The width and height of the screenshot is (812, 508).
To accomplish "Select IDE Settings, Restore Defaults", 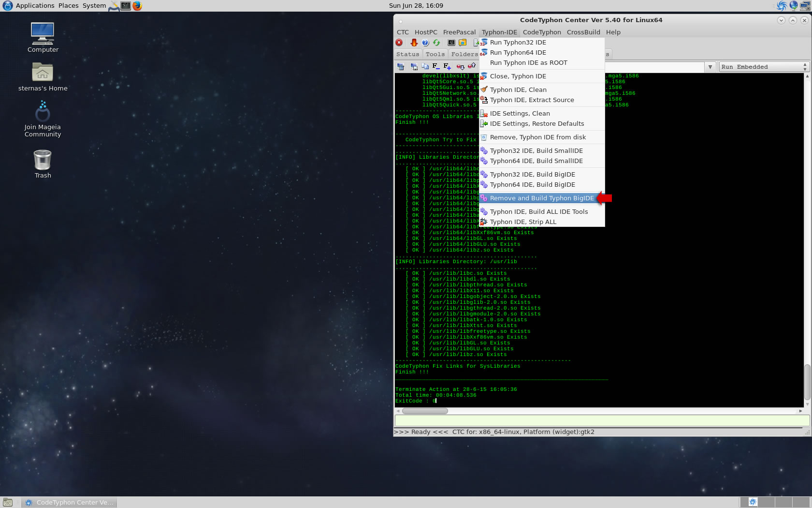I will 542,123.
